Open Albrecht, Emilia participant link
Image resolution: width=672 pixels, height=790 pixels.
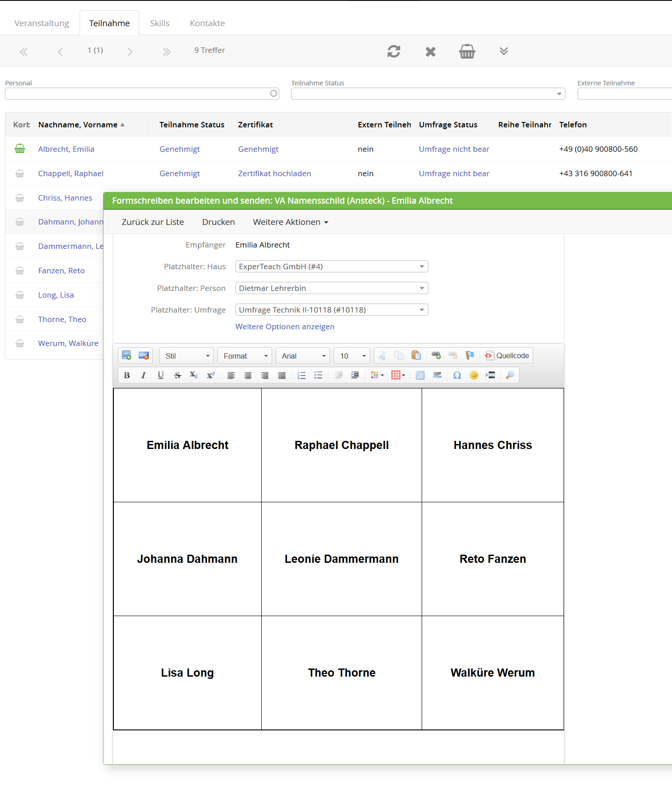pyautogui.click(x=66, y=149)
